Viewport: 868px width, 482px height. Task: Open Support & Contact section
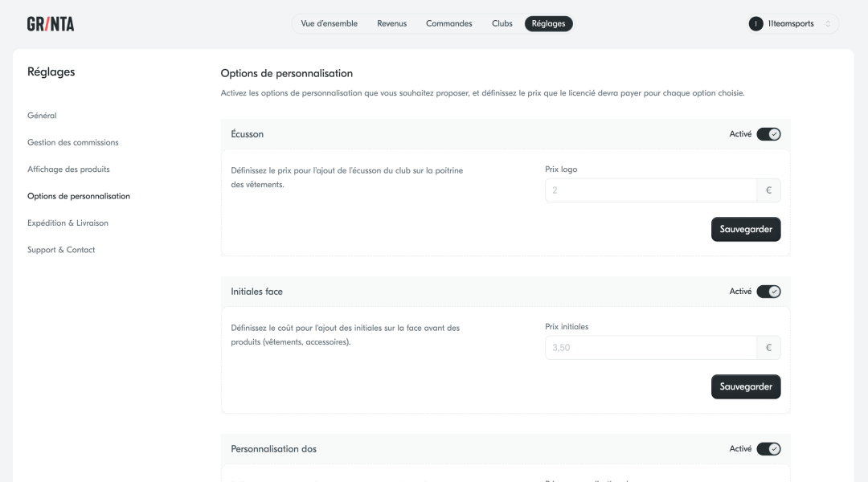pos(61,250)
